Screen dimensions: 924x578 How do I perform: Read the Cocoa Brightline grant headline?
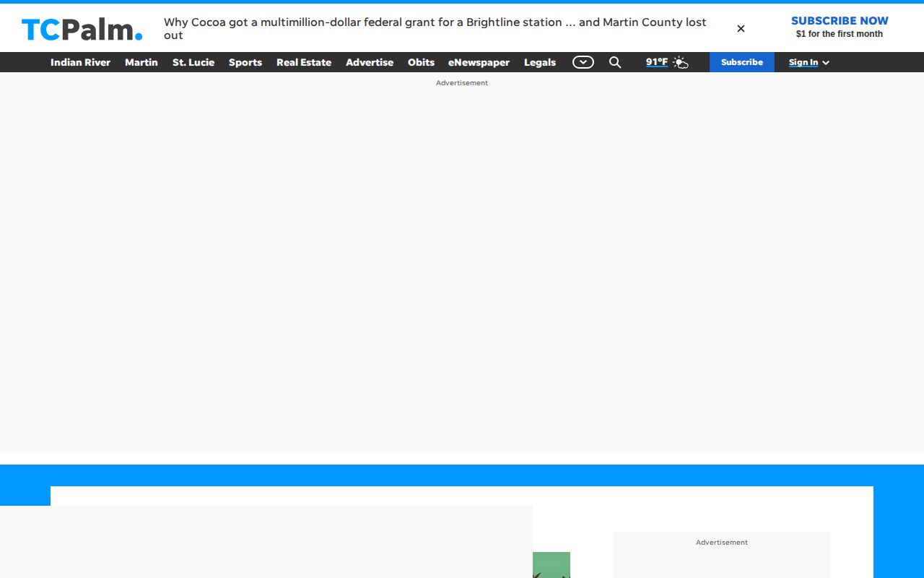coord(435,29)
